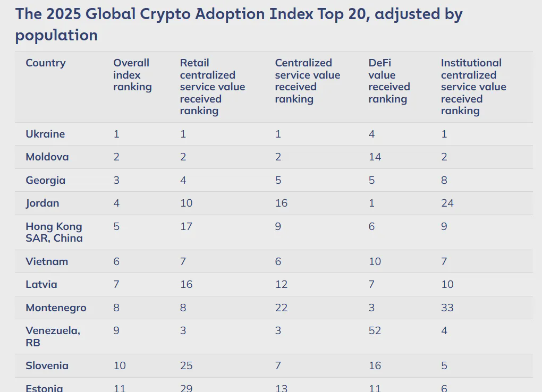Click the Retail centralized service value header
This screenshot has height=392, width=542.
coord(212,87)
